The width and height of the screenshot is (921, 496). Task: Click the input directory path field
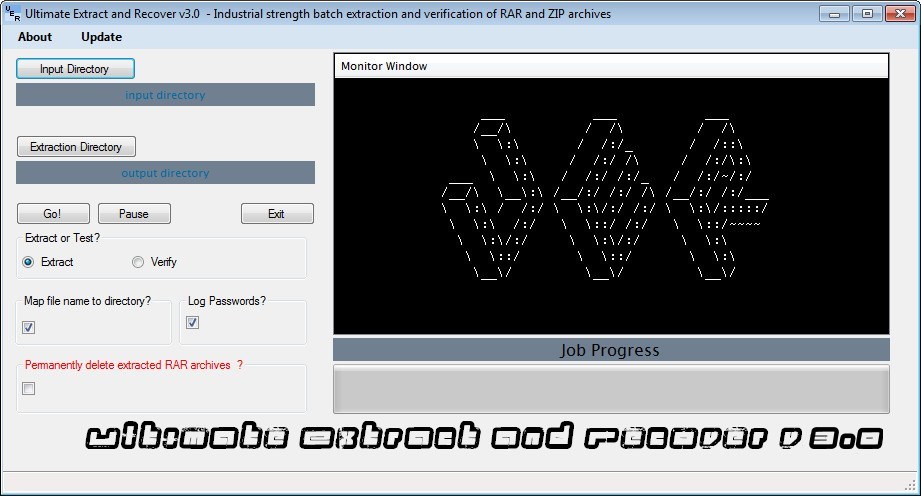165,95
